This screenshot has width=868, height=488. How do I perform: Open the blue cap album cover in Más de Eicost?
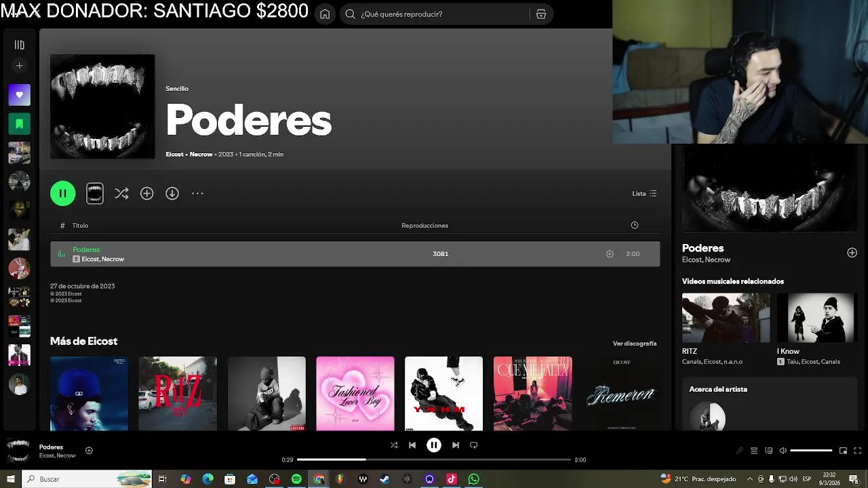[89, 394]
